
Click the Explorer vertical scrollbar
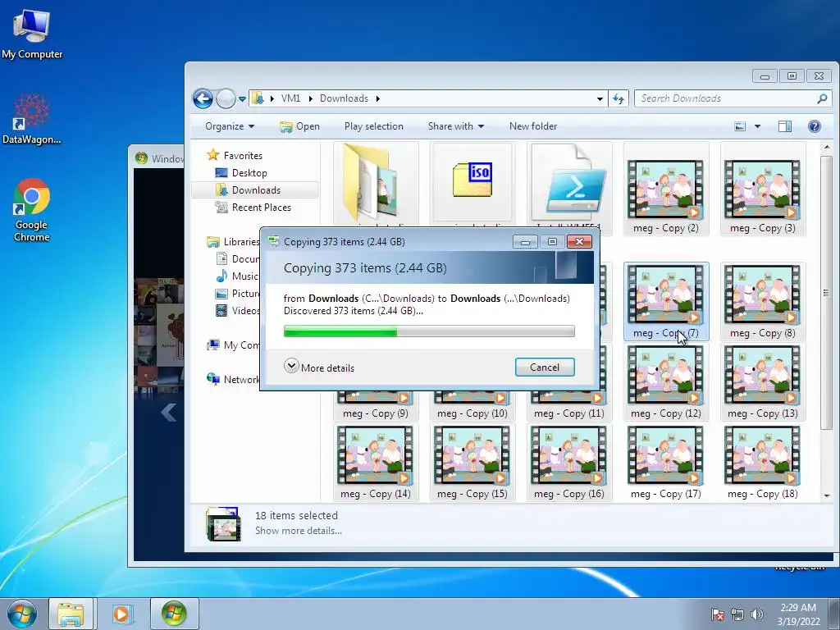tap(826, 293)
